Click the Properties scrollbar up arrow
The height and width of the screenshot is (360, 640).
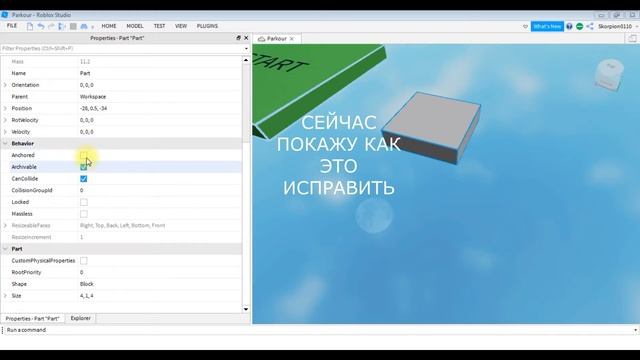(x=246, y=60)
